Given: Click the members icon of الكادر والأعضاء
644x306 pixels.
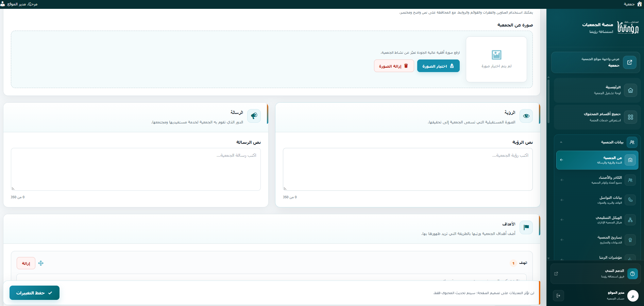Looking at the screenshot, I should (630, 180).
